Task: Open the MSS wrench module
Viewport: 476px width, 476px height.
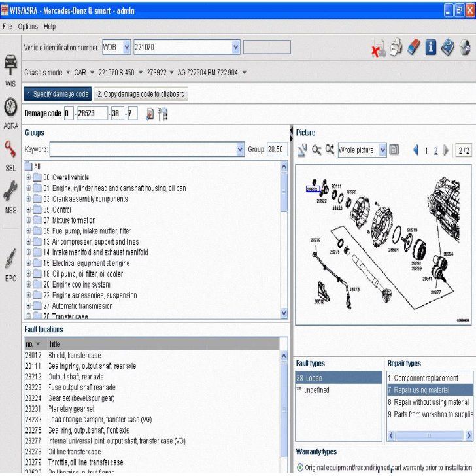Action: tap(10, 197)
